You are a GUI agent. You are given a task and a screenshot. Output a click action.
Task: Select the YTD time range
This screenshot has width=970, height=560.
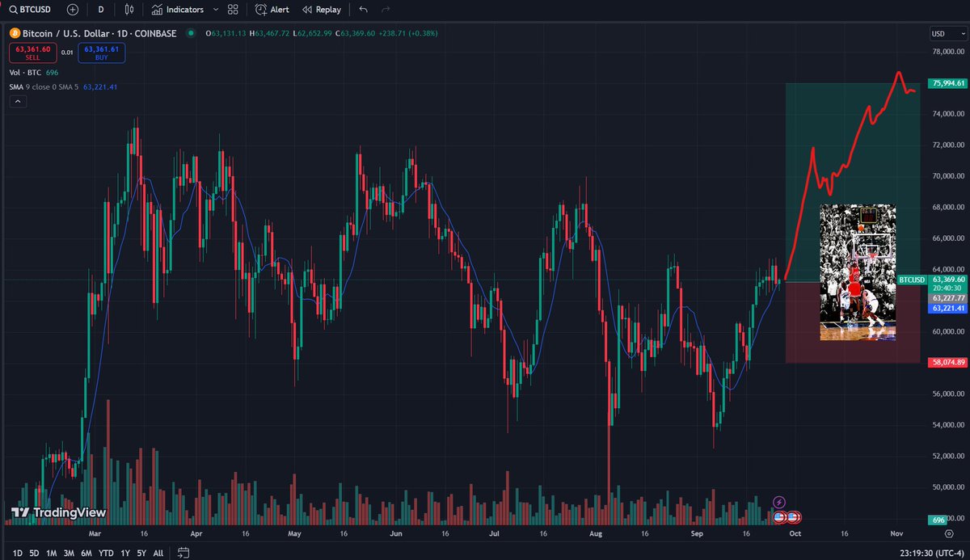106,553
